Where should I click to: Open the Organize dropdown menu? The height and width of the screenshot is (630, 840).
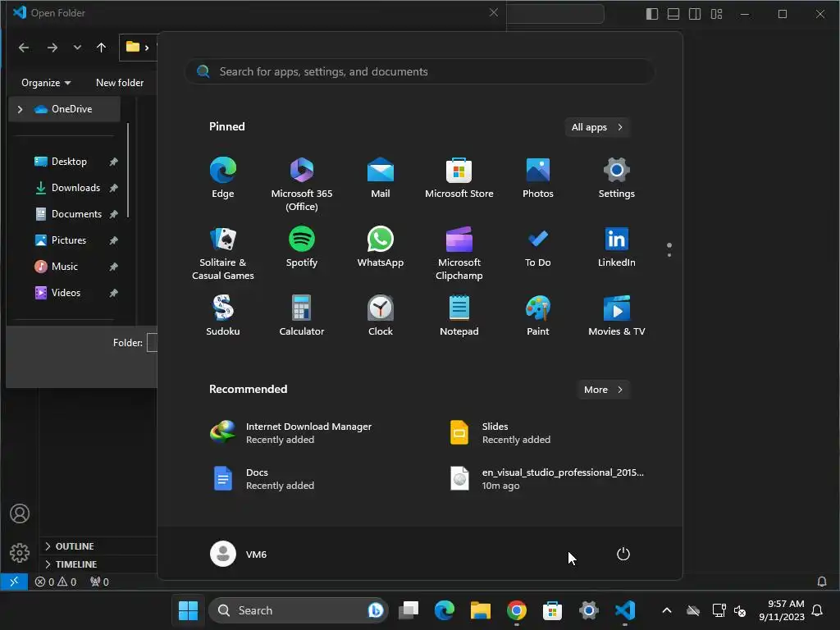46,83
